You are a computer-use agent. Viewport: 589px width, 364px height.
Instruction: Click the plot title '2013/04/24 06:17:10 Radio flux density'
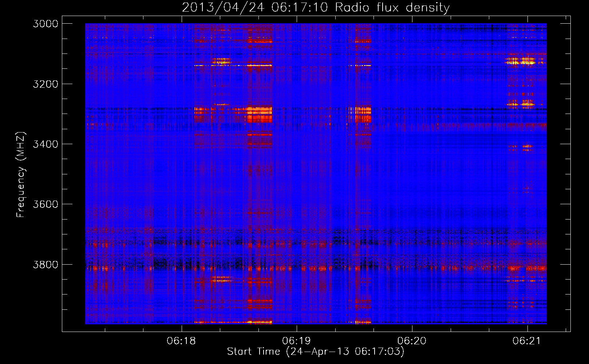click(316, 7)
